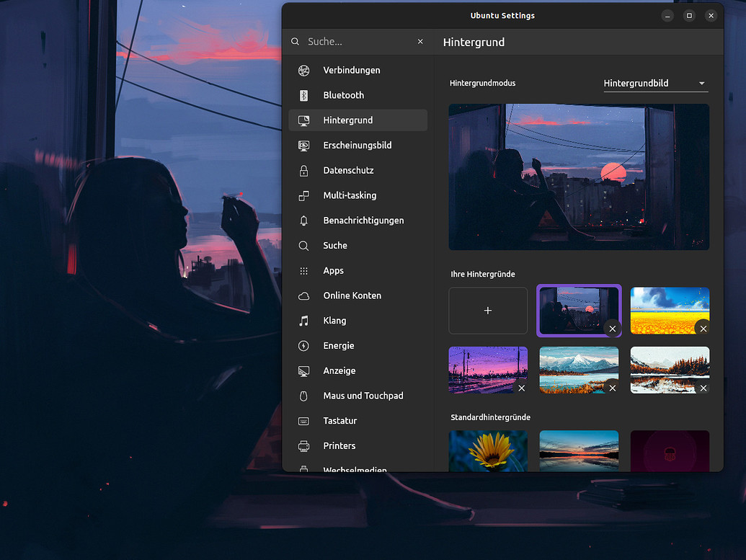Choose the purple street wallpaper
Screen dimensions: 746x560
[488, 370]
